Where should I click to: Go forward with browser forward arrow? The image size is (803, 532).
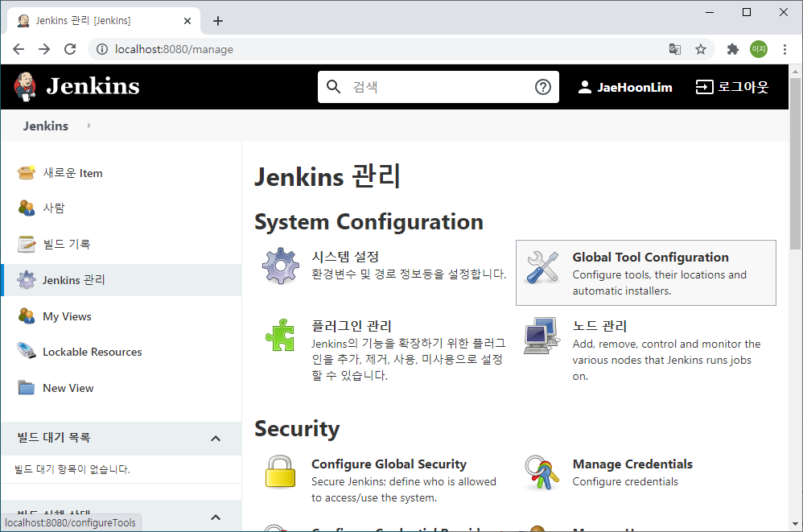44,49
